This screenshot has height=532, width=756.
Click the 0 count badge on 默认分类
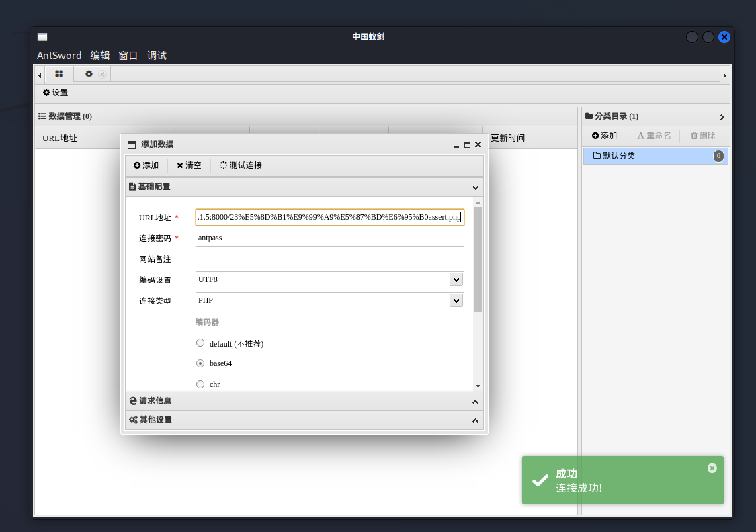click(718, 156)
